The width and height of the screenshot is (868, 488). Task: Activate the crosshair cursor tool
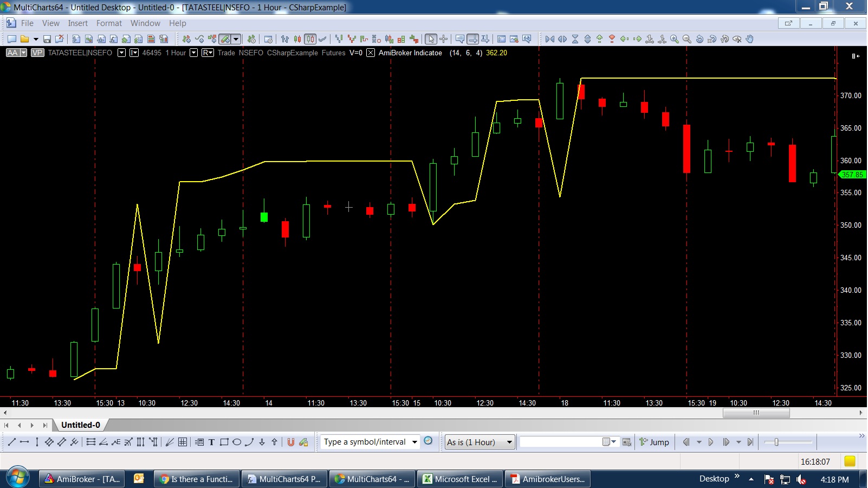pyautogui.click(x=443, y=39)
